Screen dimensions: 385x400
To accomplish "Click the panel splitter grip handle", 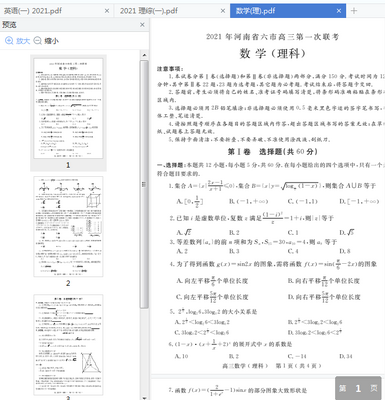I will [144, 184].
